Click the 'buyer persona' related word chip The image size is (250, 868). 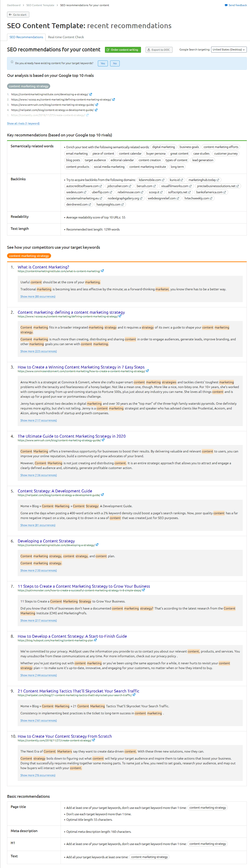pyautogui.click(x=156, y=154)
